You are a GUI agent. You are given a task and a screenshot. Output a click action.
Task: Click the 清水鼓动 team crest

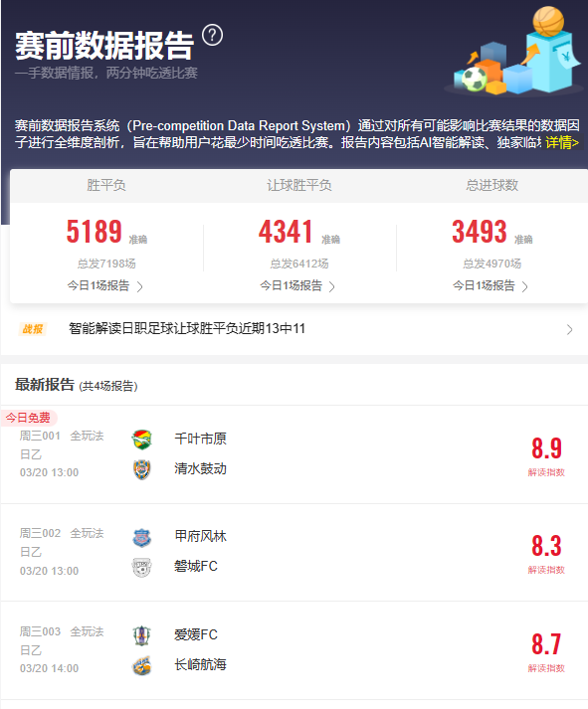coord(141,469)
